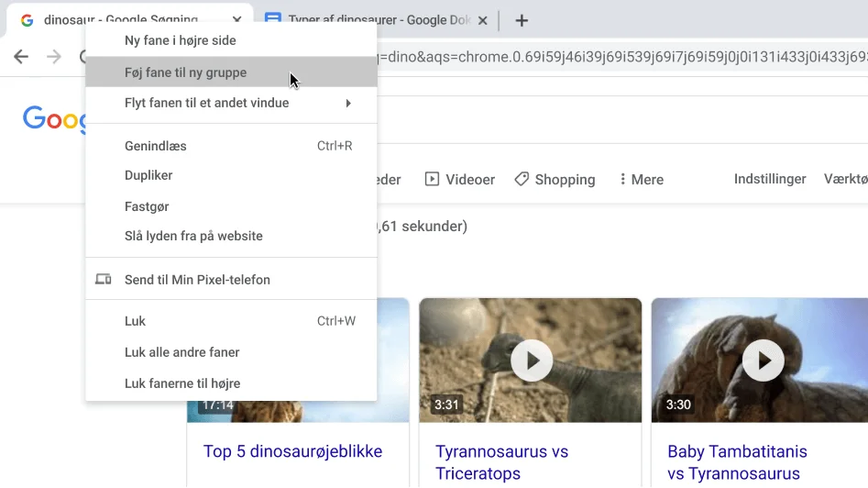Open 'Indstillinger' on the search page

tap(769, 179)
